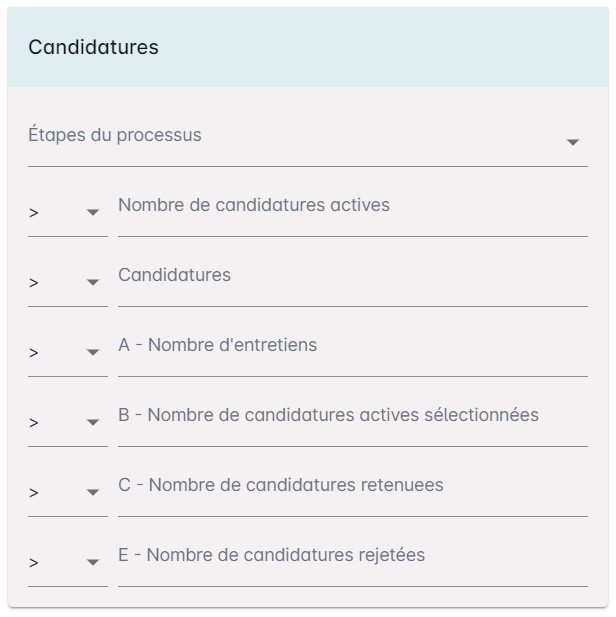Click the caret arrow of Étapes du processus
The width and height of the screenshot is (616, 617).
pos(573,142)
